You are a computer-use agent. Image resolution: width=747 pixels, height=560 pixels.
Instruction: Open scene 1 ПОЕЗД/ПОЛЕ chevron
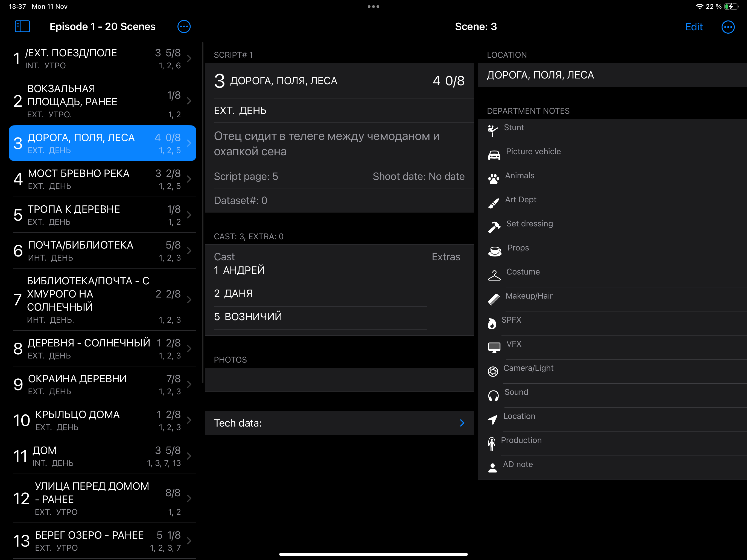[189, 59]
